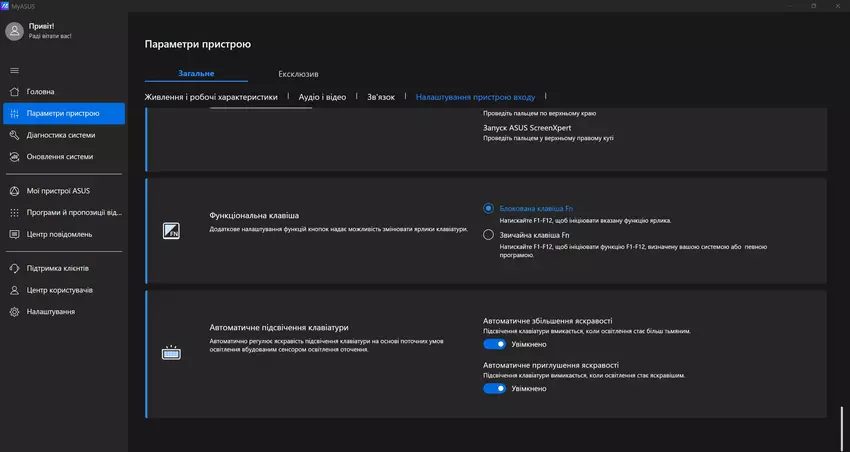Screen dimensions: 850x452
Task: Click the user profile avatar
Action: (x=14, y=31)
